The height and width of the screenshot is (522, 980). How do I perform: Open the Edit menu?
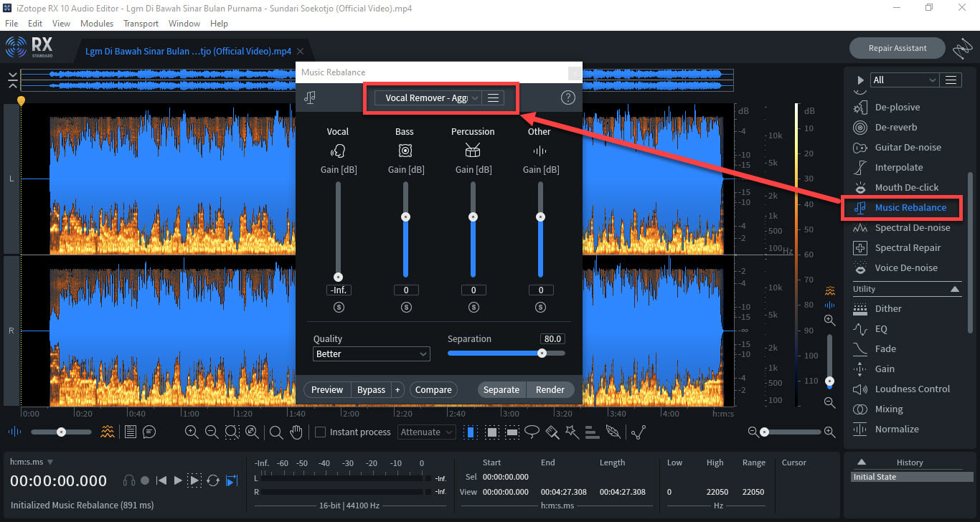coord(35,23)
